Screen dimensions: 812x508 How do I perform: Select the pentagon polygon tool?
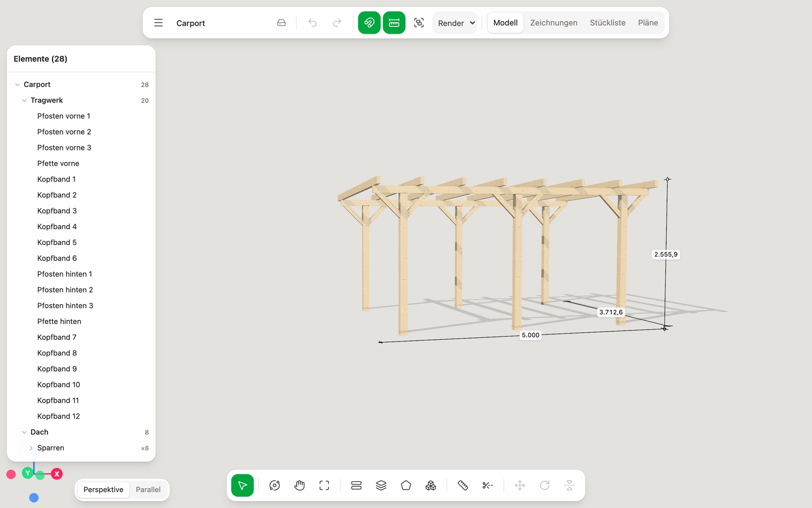point(406,485)
